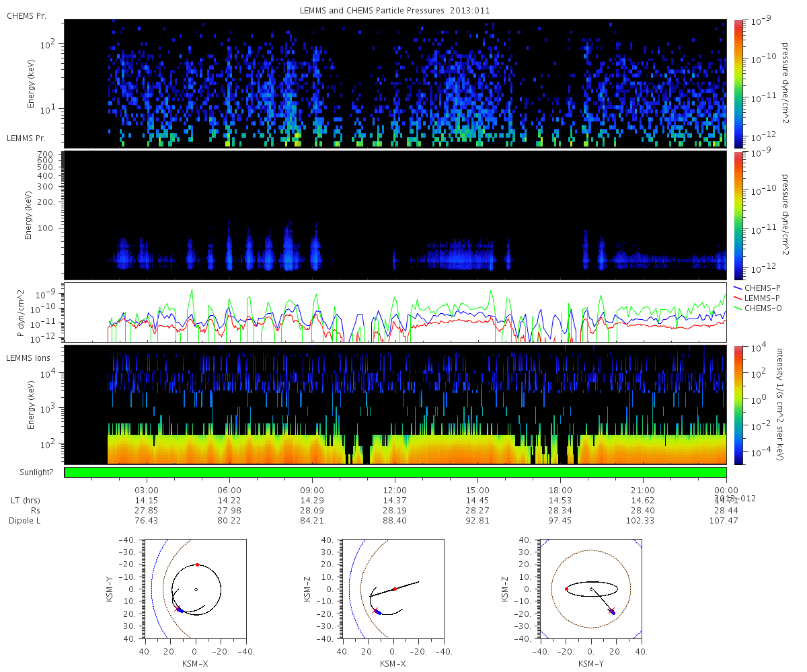The height and width of the screenshot is (672, 807).
Task: Select LT value 14.15
Action: (x=147, y=501)
